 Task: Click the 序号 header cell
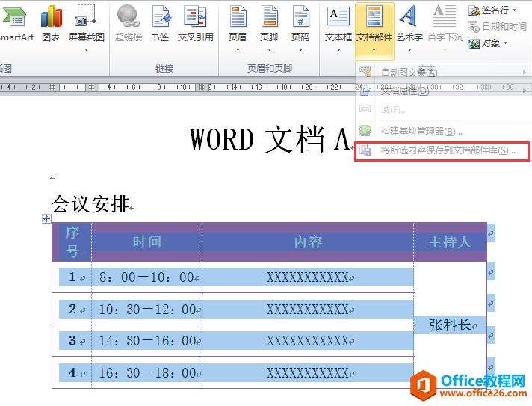(x=72, y=242)
